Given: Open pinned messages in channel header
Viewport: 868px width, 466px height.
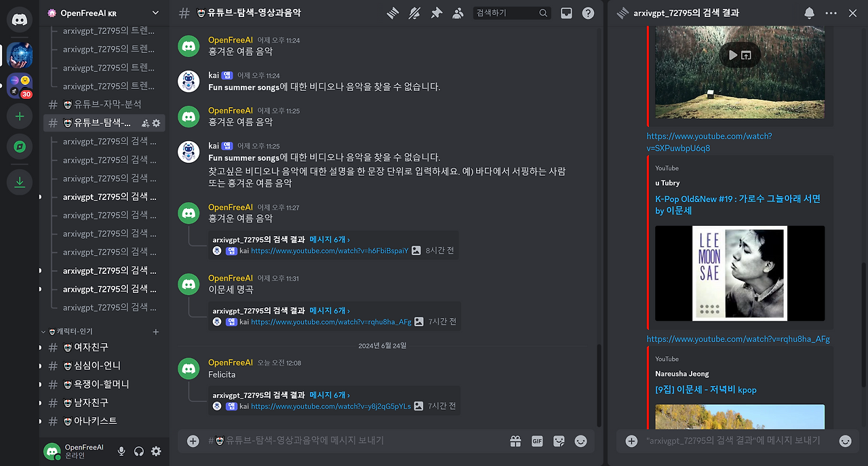Looking at the screenshot, I should (436, 13).
